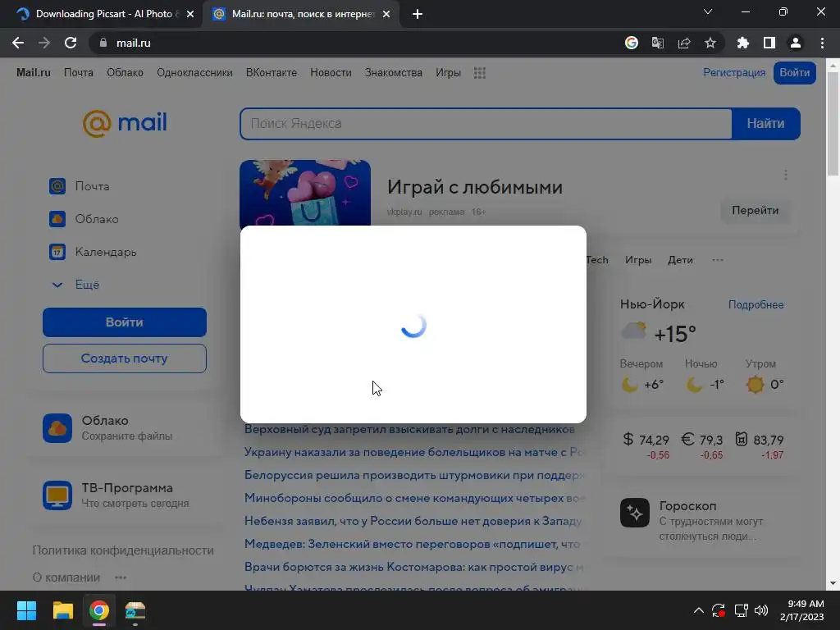Click the Mail.ru home link in the top bar
840x630 pixels.
pos(33,72)
